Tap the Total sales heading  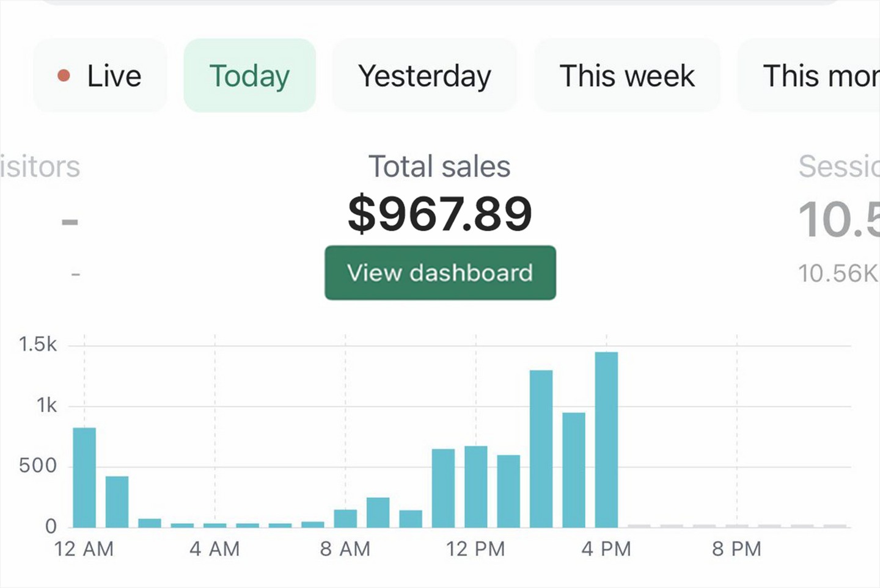pyautogui.click(x=439, y=167)
